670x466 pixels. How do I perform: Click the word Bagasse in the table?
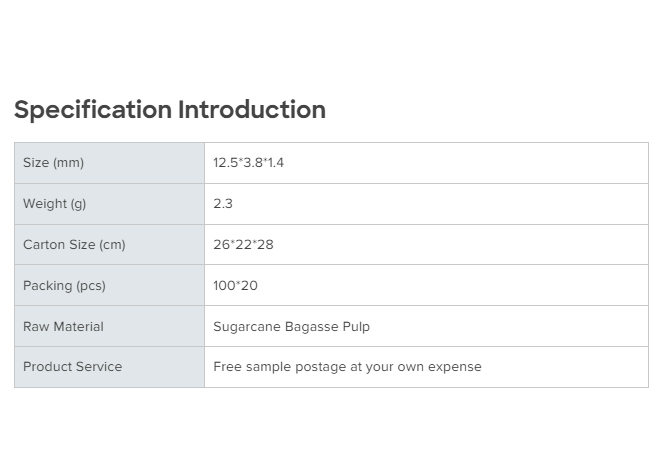(x=309, y=327)
